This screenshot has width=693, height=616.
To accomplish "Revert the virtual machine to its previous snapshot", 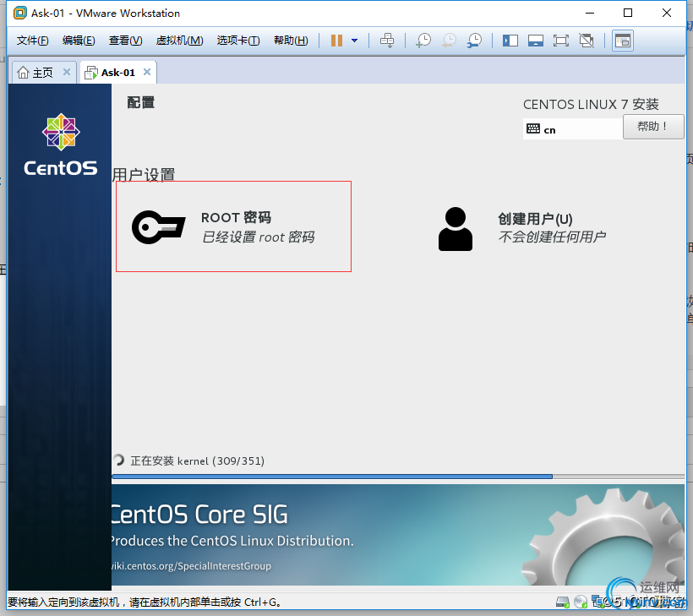I will tap(449, 41).
